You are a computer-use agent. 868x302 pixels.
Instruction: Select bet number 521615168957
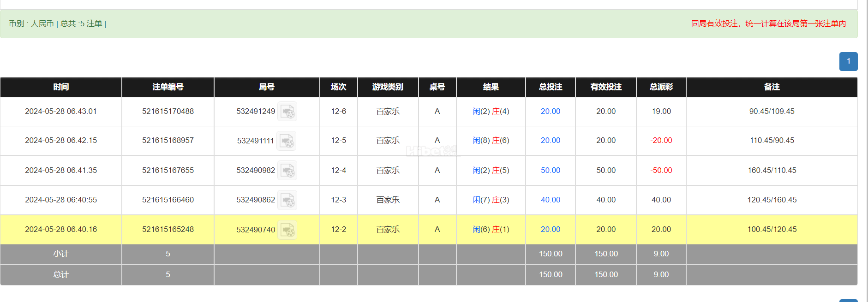pos(168,141)
